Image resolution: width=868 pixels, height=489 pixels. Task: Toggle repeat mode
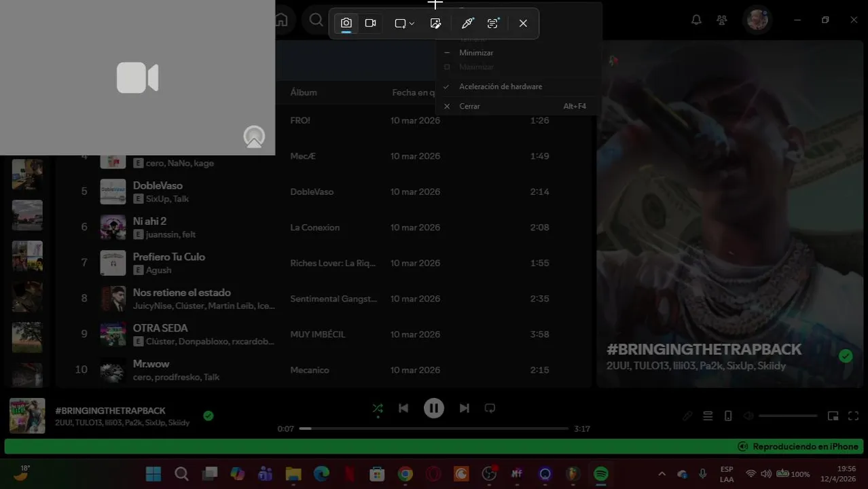pos(490,408)
